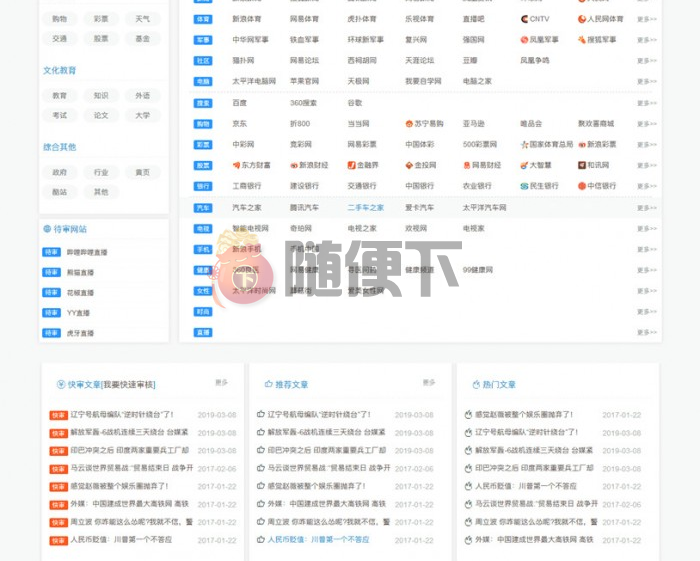Open 凤凰军事 link with phoenix icon
700x561 pixels.
pos(539,40)
